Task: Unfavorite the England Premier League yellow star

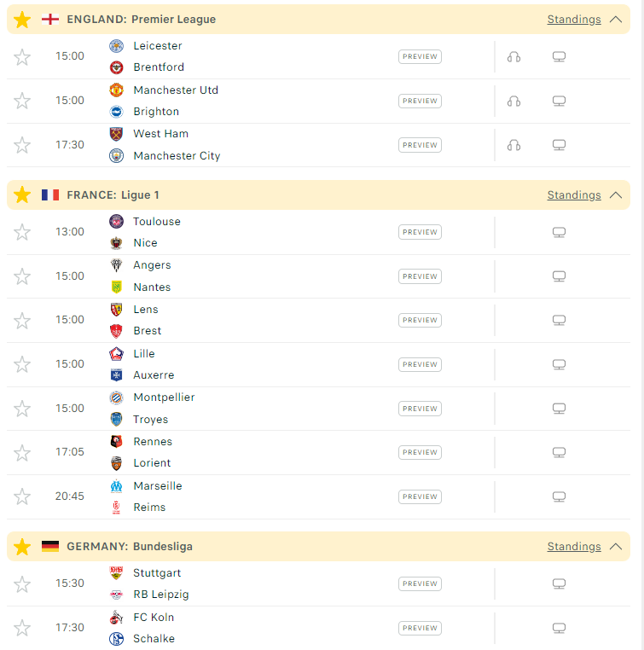Action: click(22, 20)
